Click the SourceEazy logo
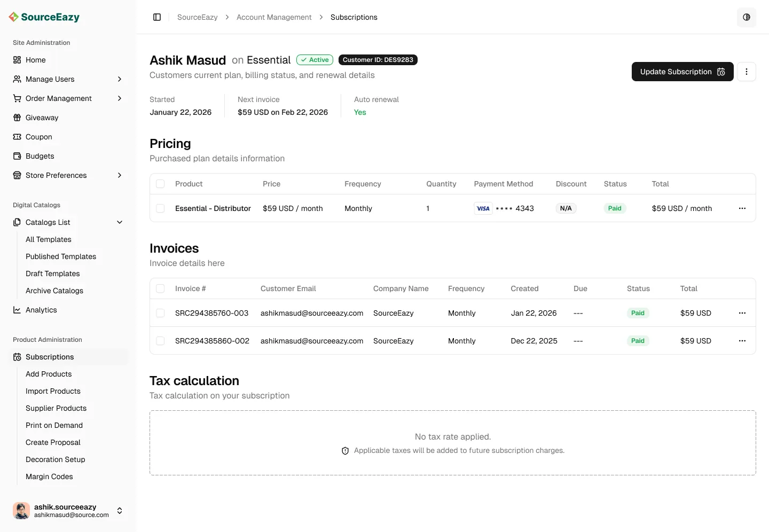Viewport: 769px width, 532px height. (x=44, y=17)
